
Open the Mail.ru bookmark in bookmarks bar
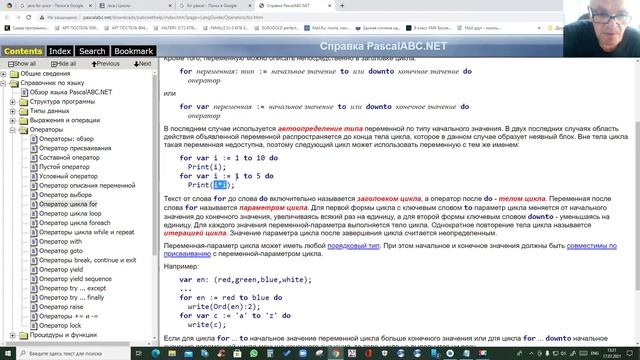[328, 28]
